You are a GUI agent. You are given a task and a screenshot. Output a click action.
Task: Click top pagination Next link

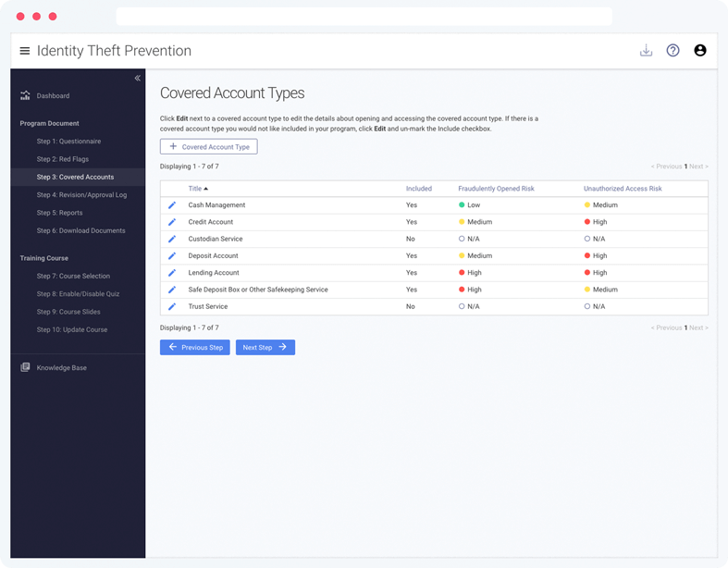[x=698, y=167]
